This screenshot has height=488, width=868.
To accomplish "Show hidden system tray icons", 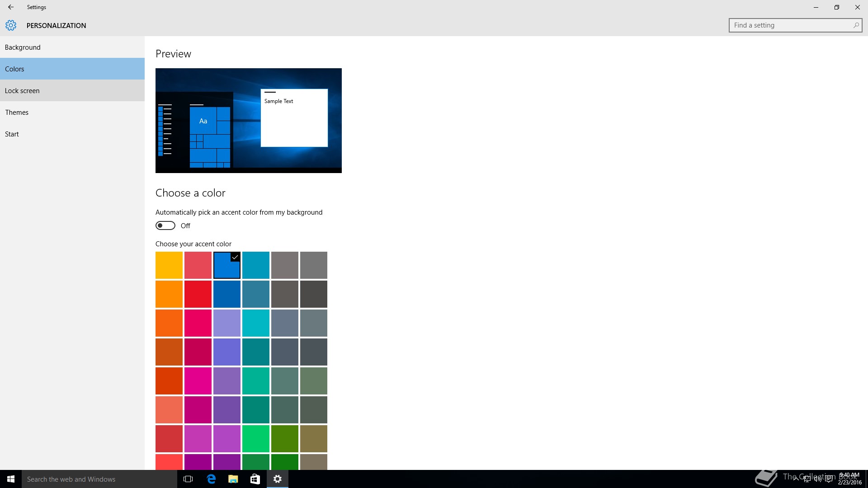I will pyautogui.click(x=796, y=479).
